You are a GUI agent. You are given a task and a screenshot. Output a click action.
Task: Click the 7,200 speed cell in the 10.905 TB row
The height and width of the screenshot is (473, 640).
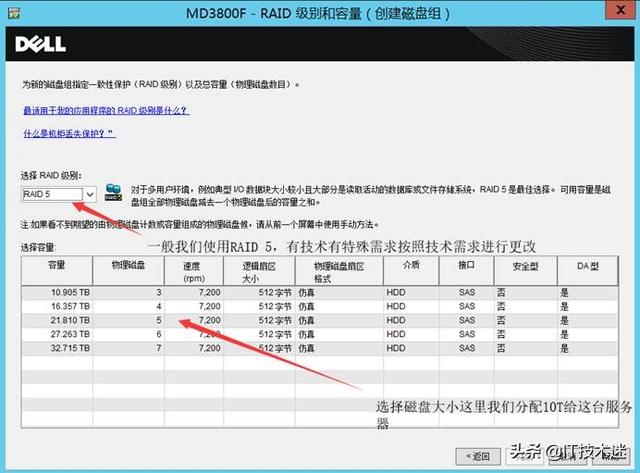(x=209, y=293)
